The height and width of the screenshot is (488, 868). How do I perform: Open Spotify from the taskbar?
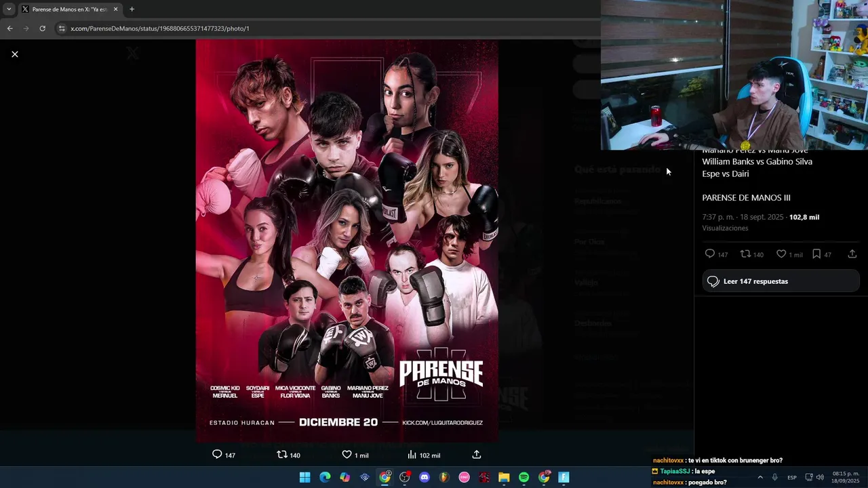coord(524,477)
